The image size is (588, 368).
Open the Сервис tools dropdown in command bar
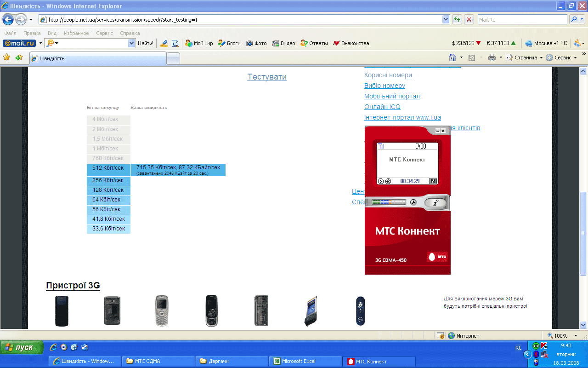click(x=561, y=57)
